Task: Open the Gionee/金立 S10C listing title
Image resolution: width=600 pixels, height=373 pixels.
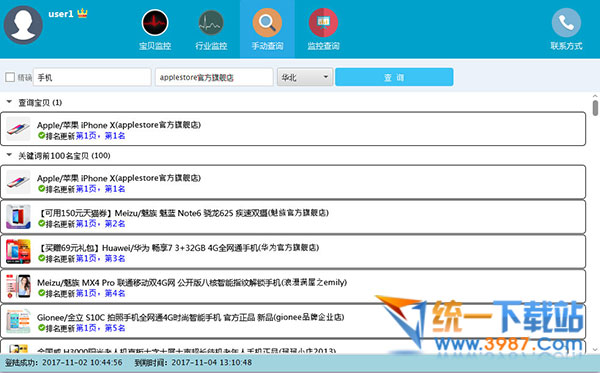Action: 191,317
